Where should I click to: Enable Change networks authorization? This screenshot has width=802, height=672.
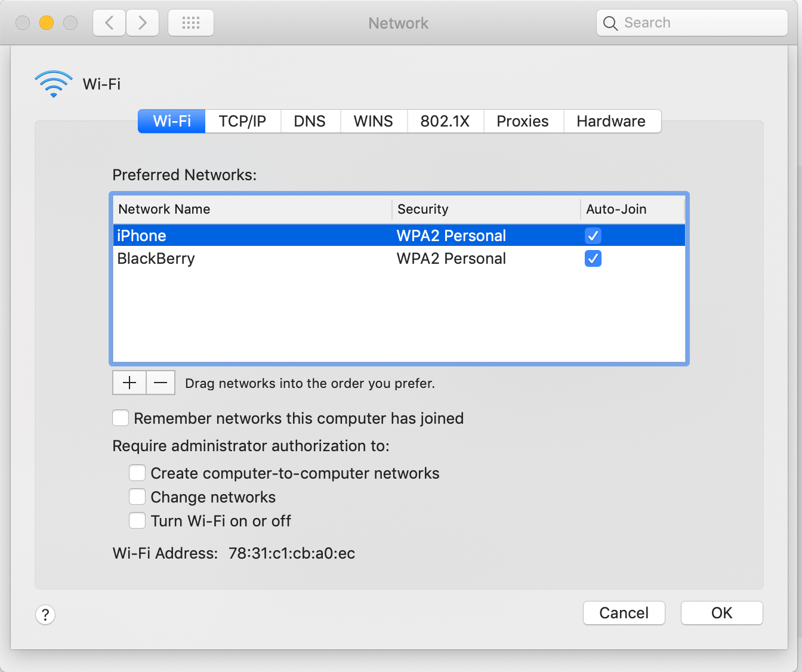coord(137,497)
